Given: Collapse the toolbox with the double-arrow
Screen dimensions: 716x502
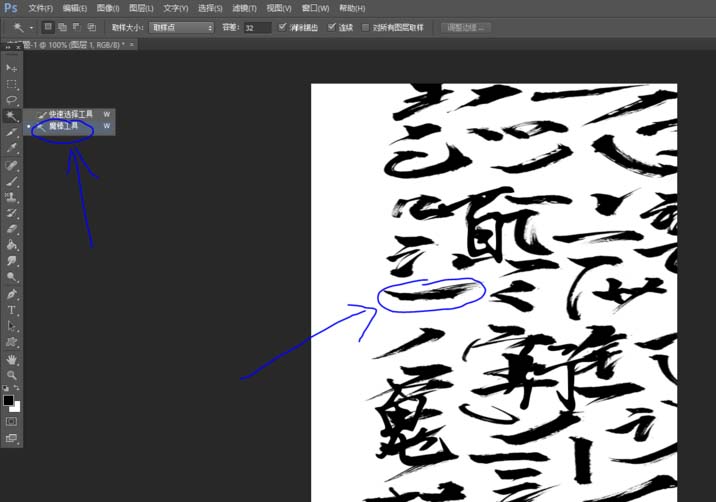Looking at the screenshot, I should click(x=8, y=47).
